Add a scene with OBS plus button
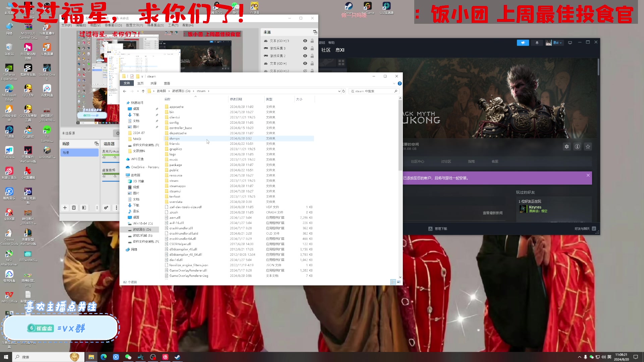Image resolution: width=644 pixels, height=362 pixels. (x=65, y=208)
